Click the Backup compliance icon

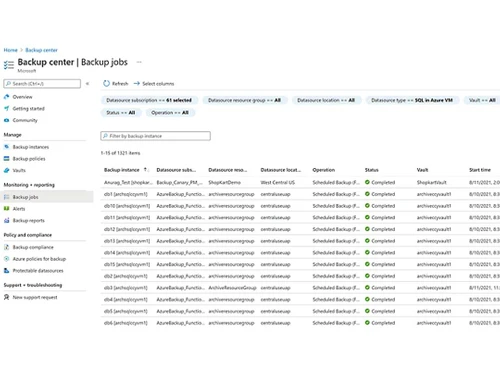pos(6,247)
